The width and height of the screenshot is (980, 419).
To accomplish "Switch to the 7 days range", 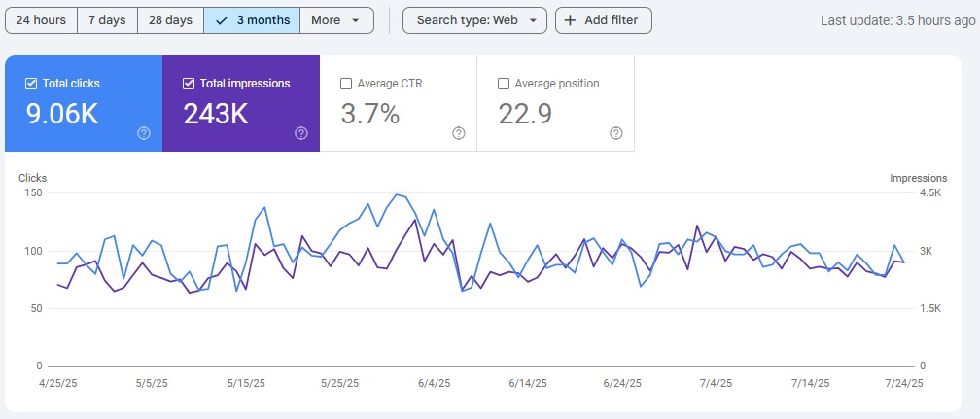I will 106,20.
